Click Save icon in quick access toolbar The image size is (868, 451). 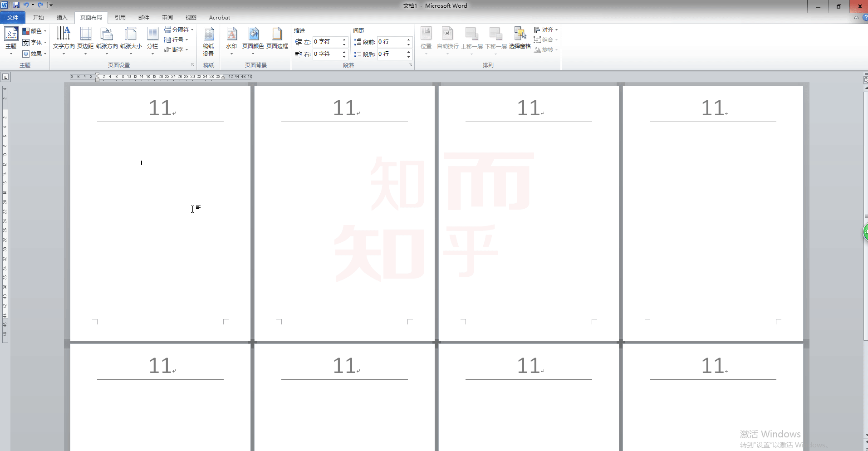tap(16, 5)
